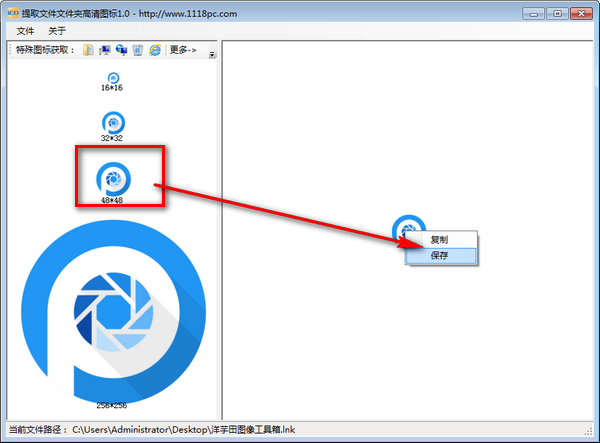The width and height of the screenshot is (600, 443).
Task: Select the My Computer icon in toolbar
Action: click(x=105, y=49)
